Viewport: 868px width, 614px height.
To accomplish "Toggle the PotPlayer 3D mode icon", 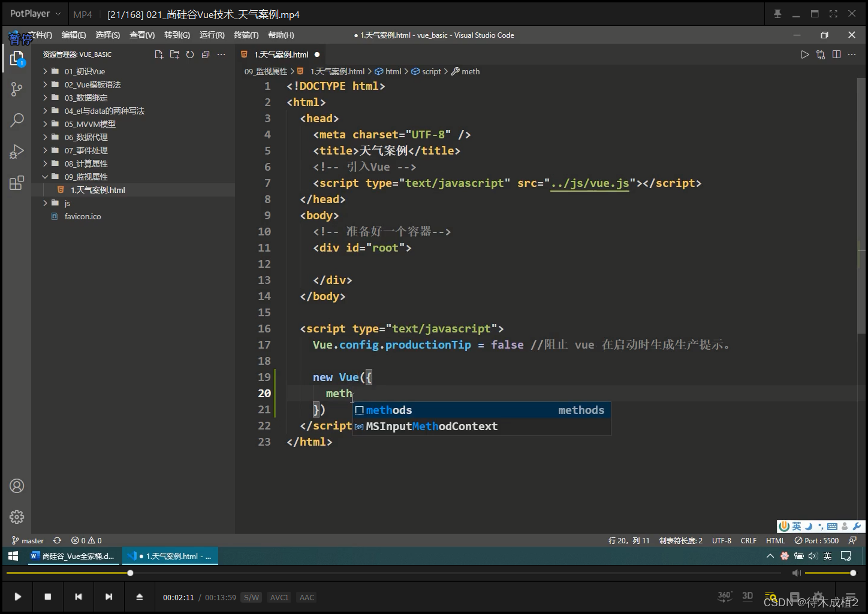I will [748, 597].
